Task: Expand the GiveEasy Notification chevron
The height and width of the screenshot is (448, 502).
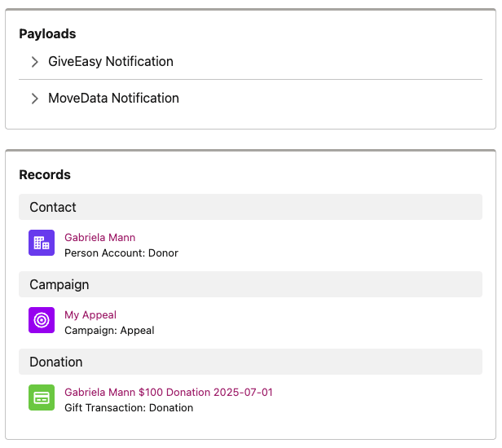Action: click(34, 62)
